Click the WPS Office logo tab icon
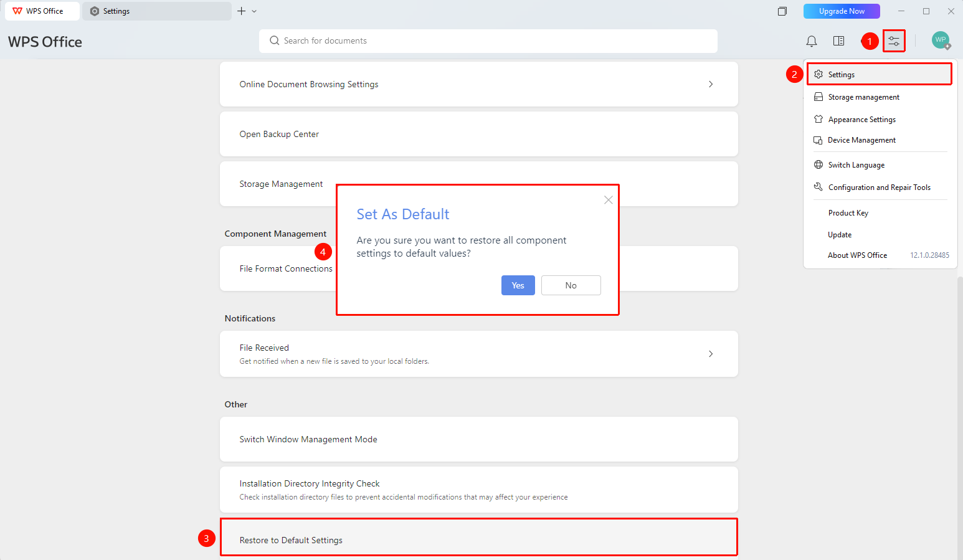 click(17, 11)
